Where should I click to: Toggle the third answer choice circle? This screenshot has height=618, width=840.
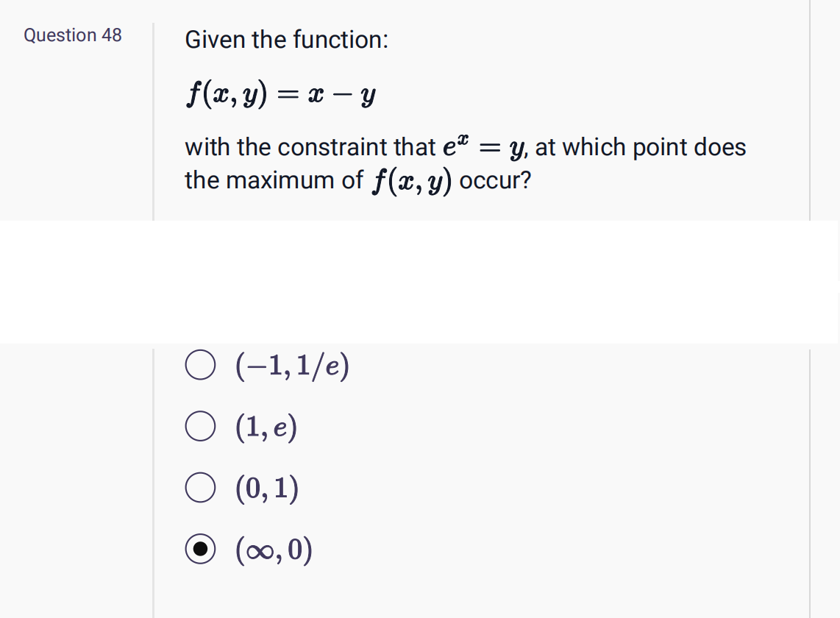(199, 487)
